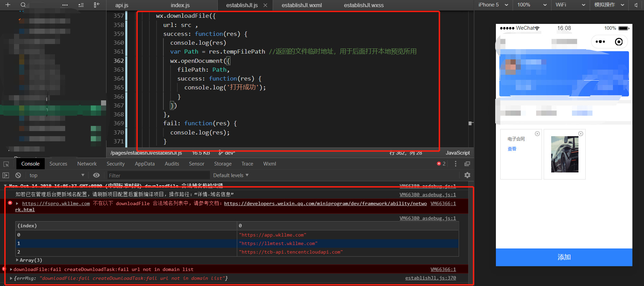This screenshot has height=286, width=644.
Task: Remove the 电子合同 card with its X icon
Action: point(537,133)
